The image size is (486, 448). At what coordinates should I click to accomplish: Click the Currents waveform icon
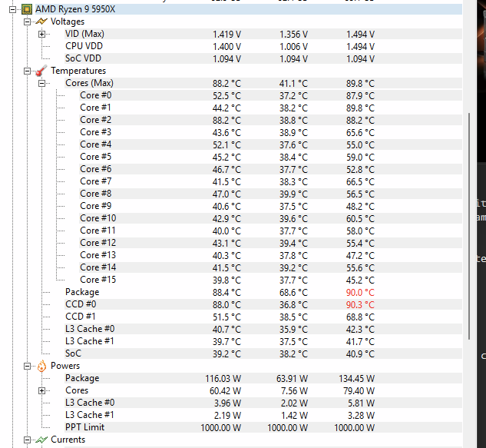(x=41, y=440)
